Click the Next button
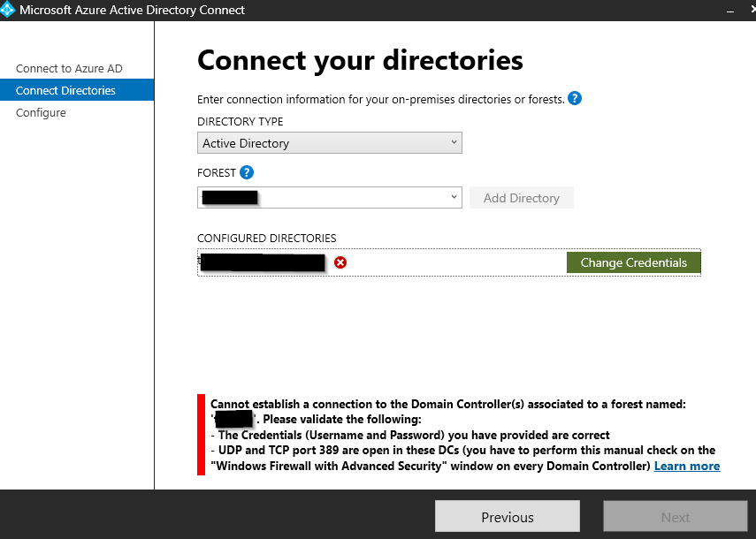The width and height of the screenshot is (756, 539). tap(675, 517)
